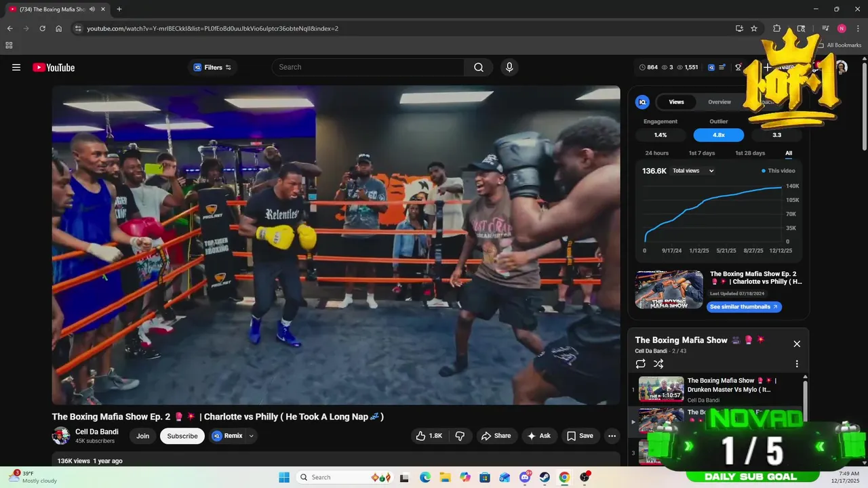The height and width of the screenshot is (488, 868).
Task: Play Drunken Master Vs Mylo playlist video
Action: coord(715,390)
